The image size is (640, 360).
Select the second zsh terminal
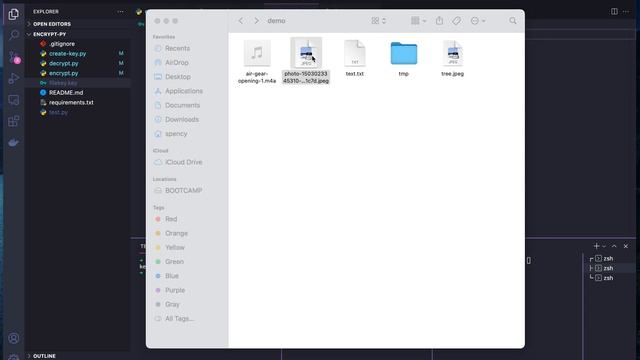coord(608,268)
